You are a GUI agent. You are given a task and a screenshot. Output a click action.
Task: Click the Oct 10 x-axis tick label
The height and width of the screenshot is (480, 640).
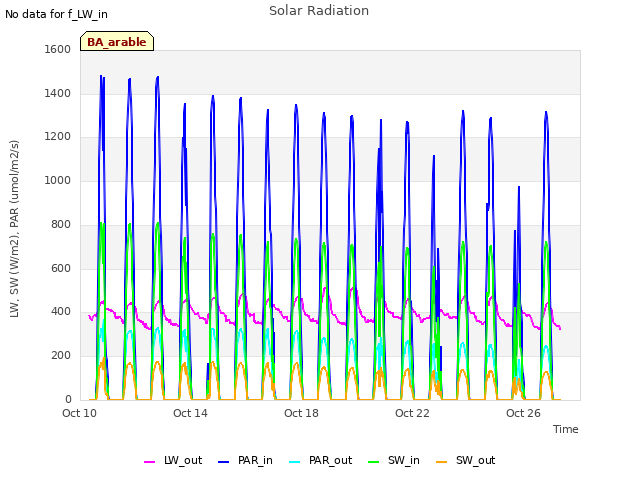[x=80, y=413]
